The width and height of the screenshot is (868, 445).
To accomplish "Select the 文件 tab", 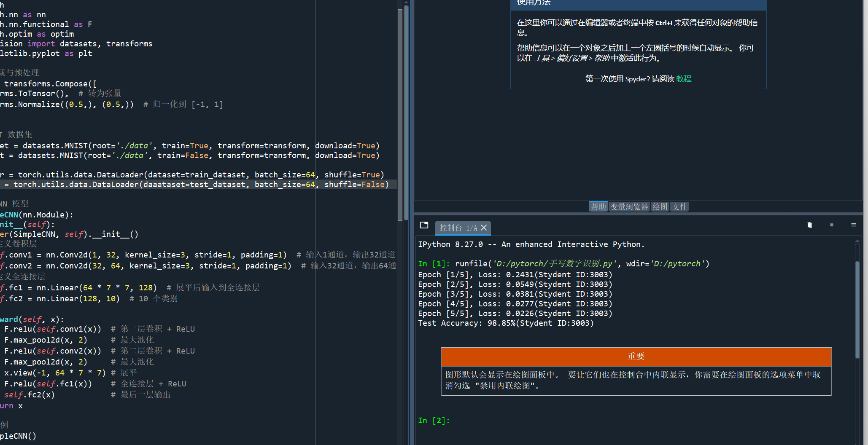I will 679,206.
